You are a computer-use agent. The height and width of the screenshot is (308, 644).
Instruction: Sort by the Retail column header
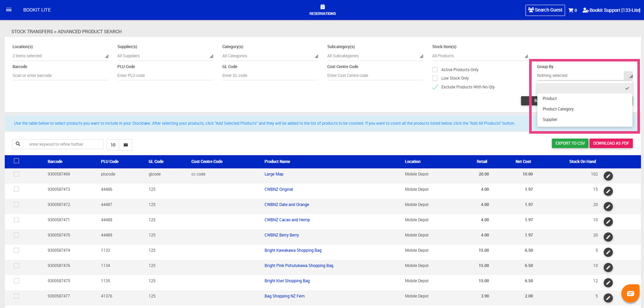[482, 162]
